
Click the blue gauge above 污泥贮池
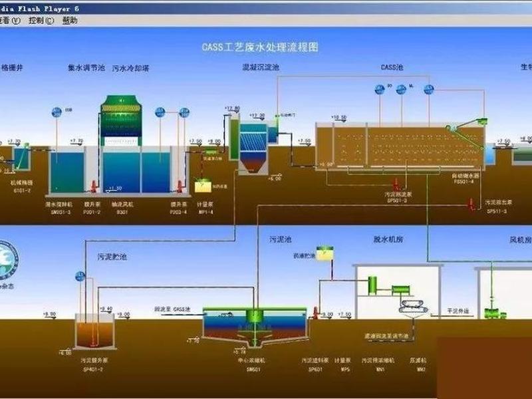point(80,276)
